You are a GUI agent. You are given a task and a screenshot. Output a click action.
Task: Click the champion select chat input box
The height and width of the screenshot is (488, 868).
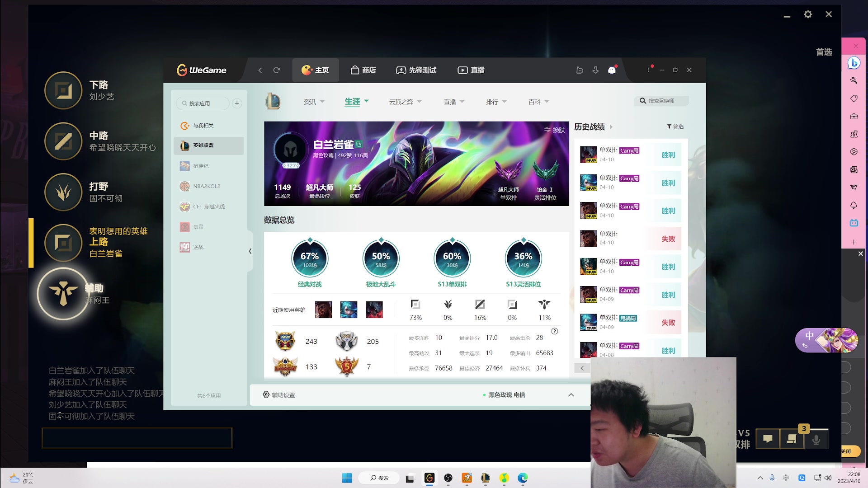[137, 438]
